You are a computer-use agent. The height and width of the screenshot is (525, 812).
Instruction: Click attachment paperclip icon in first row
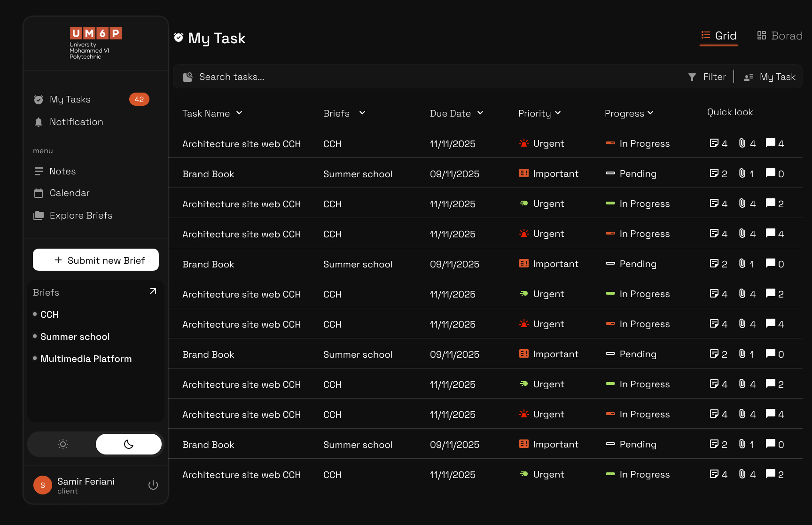point(742,143)
